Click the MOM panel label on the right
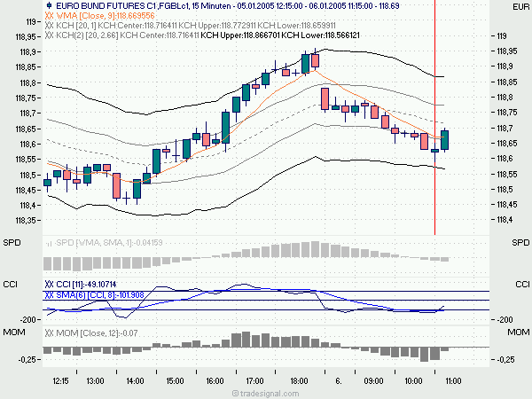 (519, 332)
